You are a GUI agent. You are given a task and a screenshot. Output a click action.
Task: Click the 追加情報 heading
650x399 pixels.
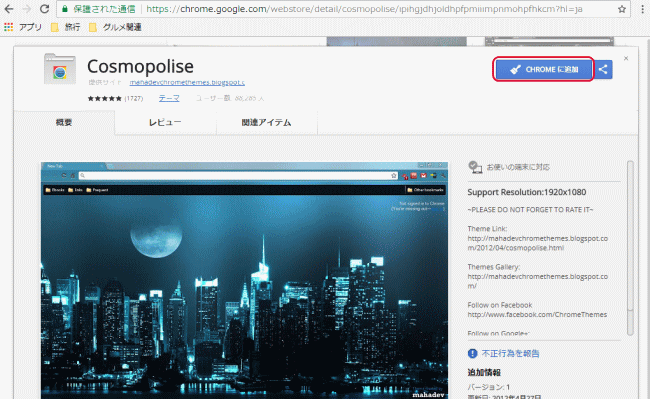pos(484,372)
